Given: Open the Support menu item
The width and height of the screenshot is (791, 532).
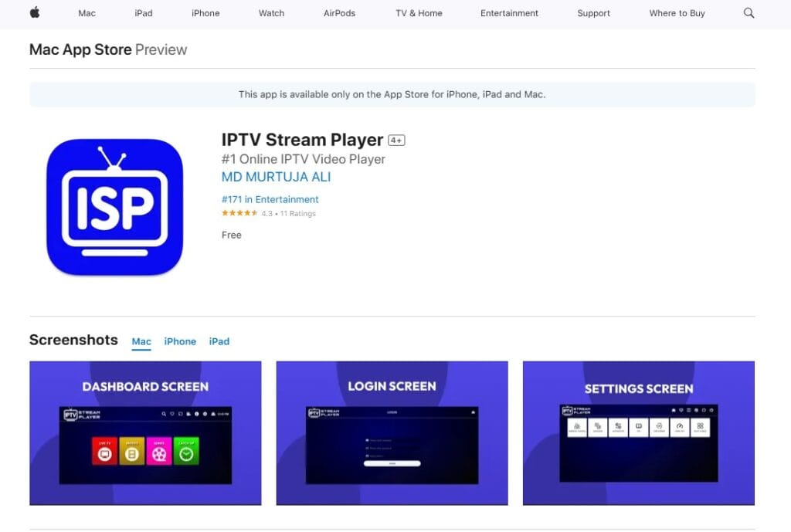Looking at the screenshot, I should tap(593, 13).
